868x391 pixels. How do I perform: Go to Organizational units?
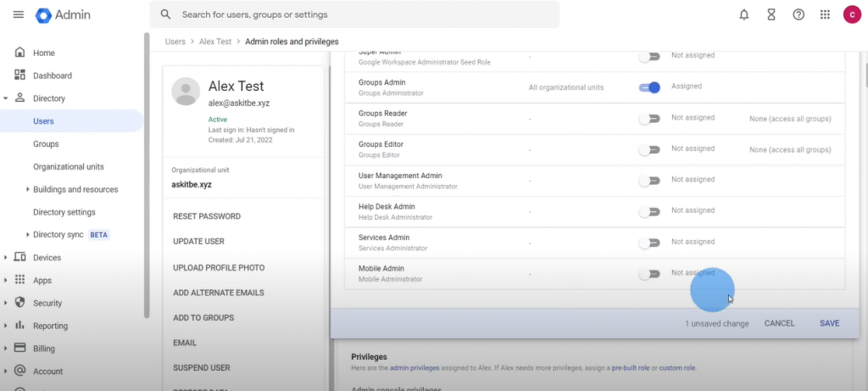point(68,167)
